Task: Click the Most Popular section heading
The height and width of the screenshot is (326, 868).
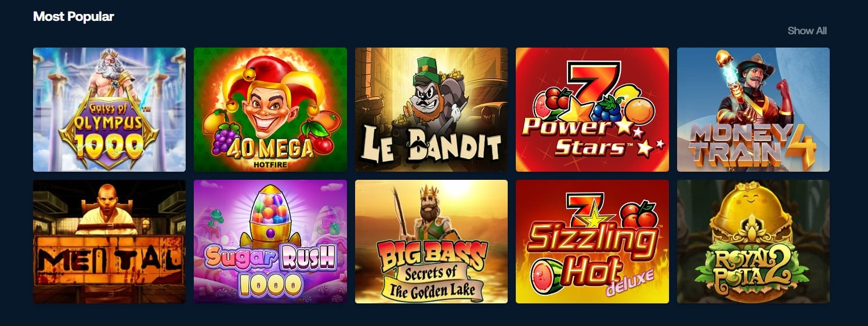Action: (74, 16)
